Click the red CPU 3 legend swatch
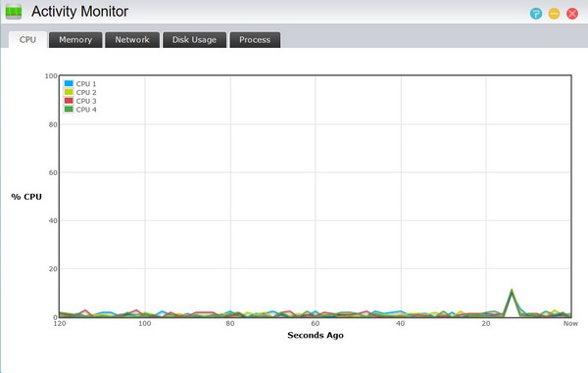 69,101
